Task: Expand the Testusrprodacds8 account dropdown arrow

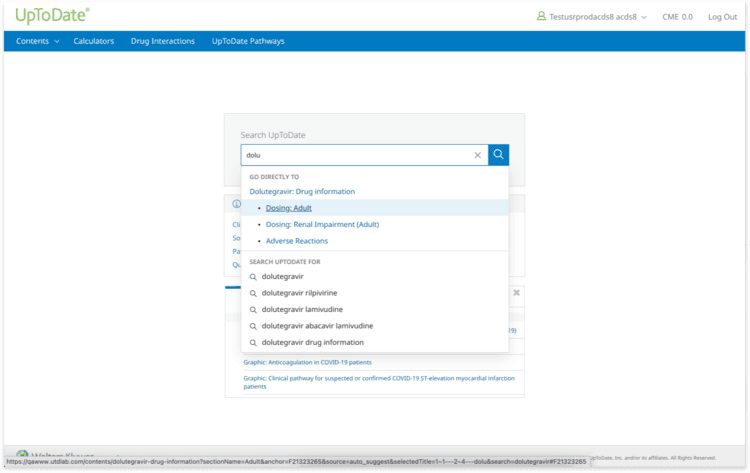Action: (644, 17)
